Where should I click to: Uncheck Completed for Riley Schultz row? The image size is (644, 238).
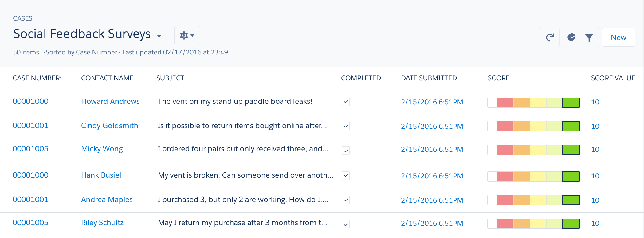coord(346,224)
